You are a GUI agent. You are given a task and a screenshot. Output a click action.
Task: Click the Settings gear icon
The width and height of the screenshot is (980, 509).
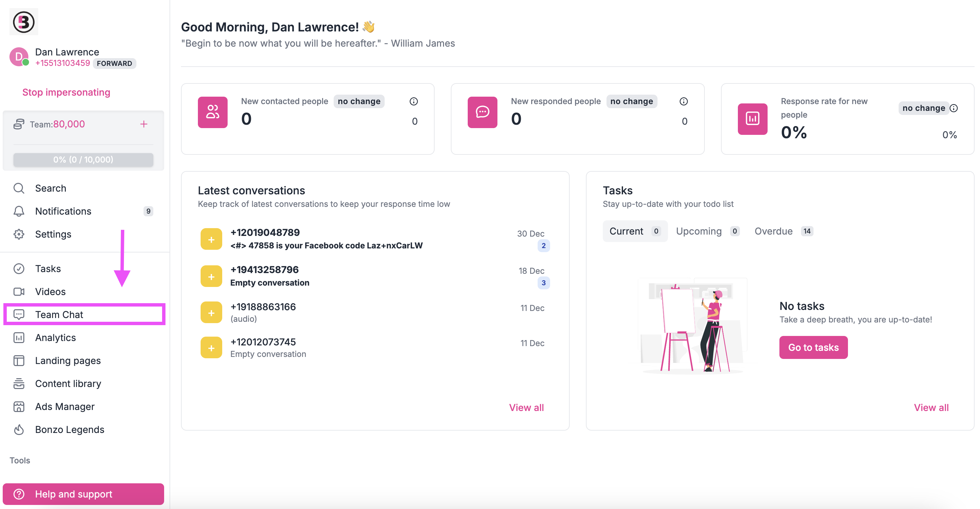pyautogui.click(x=19, y=234)
